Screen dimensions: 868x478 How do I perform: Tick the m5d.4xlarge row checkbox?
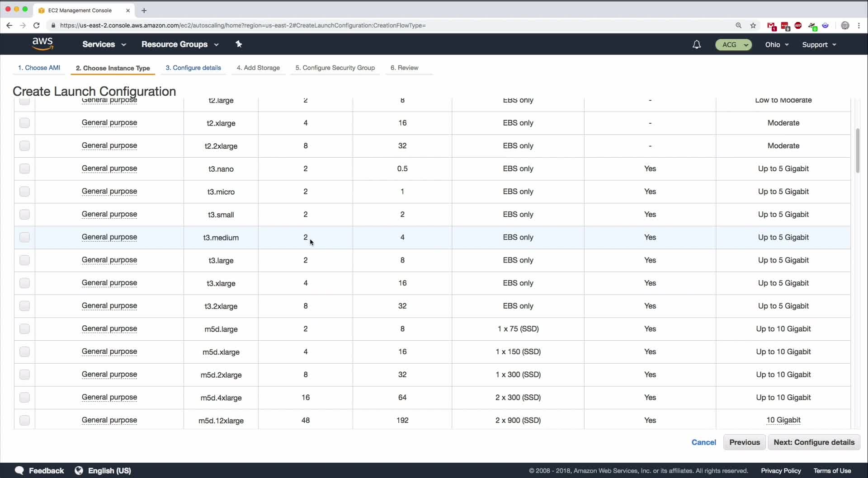24,397
